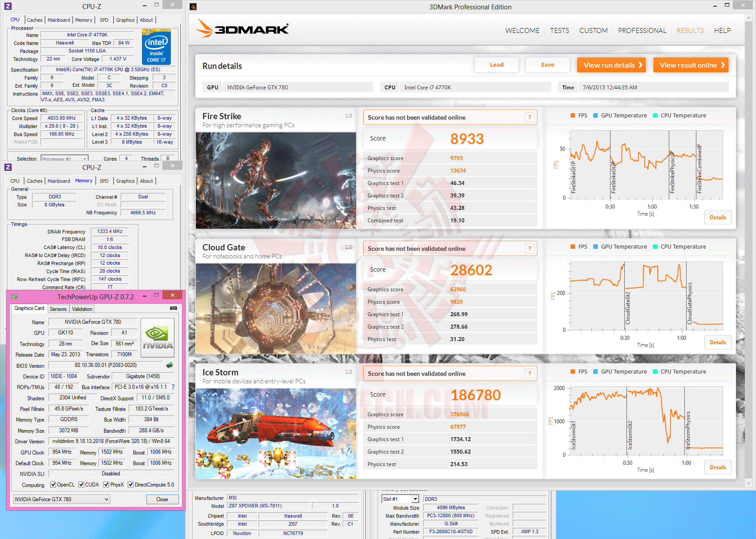The image size is (756, 539).
Task: Switch to the Sensors tab in GPU-Z
Action: click(x=58, y=309)
